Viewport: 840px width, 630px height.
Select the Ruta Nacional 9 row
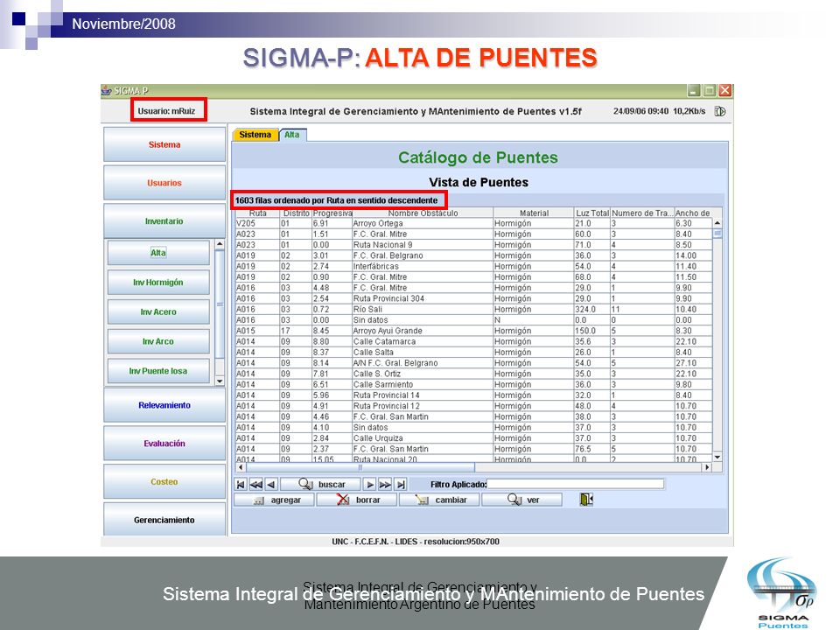[x=474, y=245]
